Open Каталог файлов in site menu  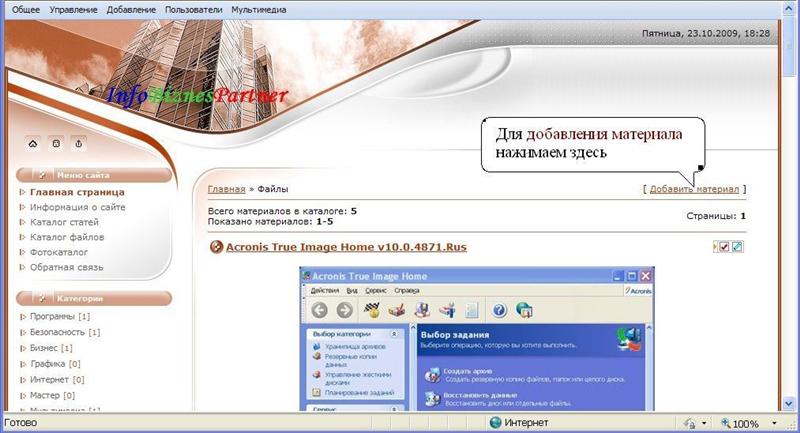click(67, 237)
